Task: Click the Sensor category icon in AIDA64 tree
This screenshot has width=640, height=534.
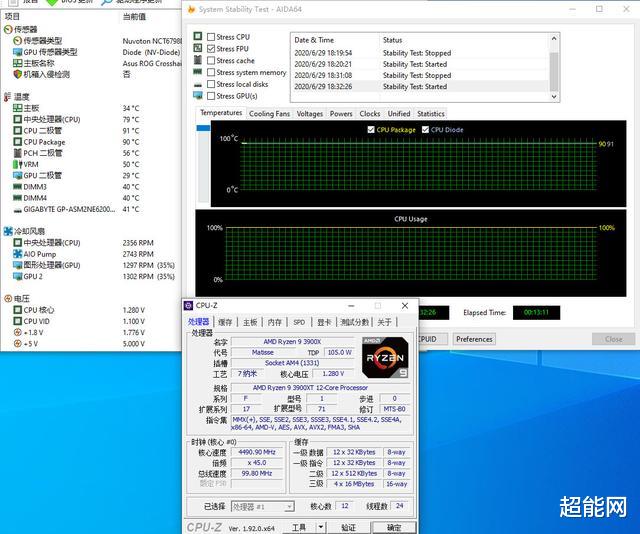Action: (8, 29)
